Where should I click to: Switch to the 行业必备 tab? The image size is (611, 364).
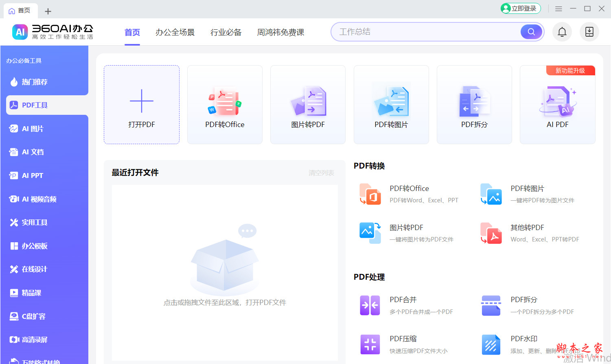[226, 32]
